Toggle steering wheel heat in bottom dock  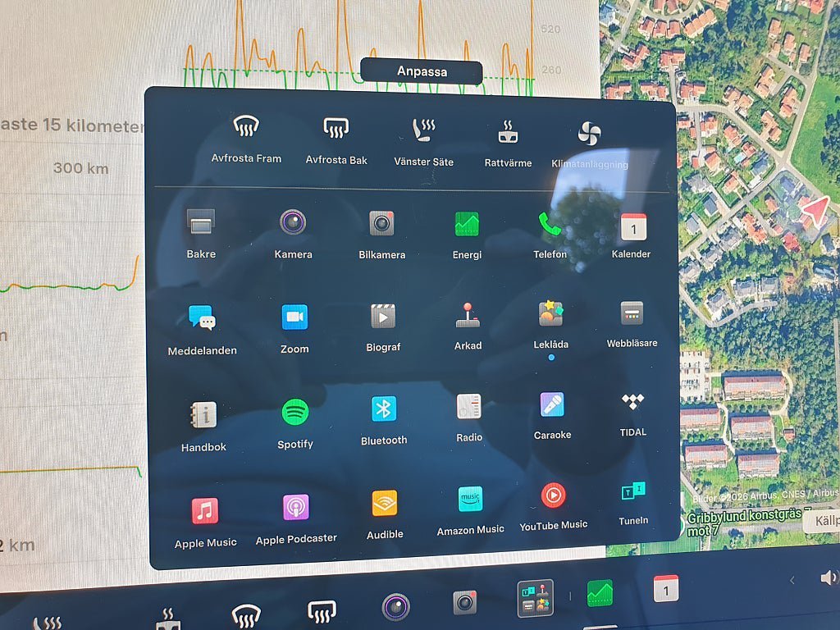(167, 619)
